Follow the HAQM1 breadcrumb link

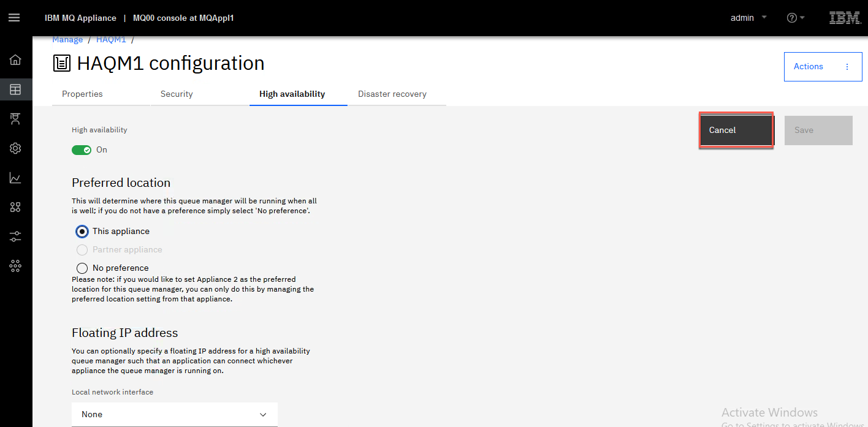(x=111, y=39)
